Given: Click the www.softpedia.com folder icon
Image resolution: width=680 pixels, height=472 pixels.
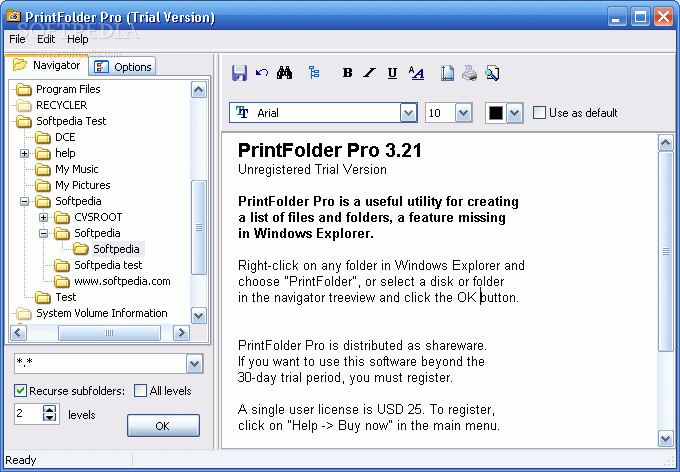Looking at the screenshot, I should point(62,282).
